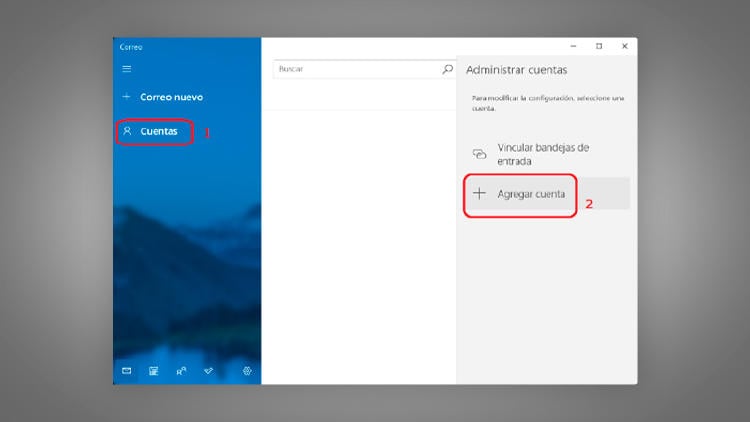750x422 pixels.
Task: Switch to Mail using the envelope icon
Action: [127, 371]
